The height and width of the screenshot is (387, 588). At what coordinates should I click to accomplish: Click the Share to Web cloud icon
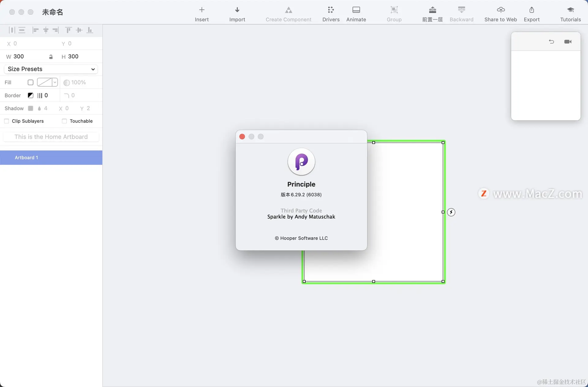(500, 10)
